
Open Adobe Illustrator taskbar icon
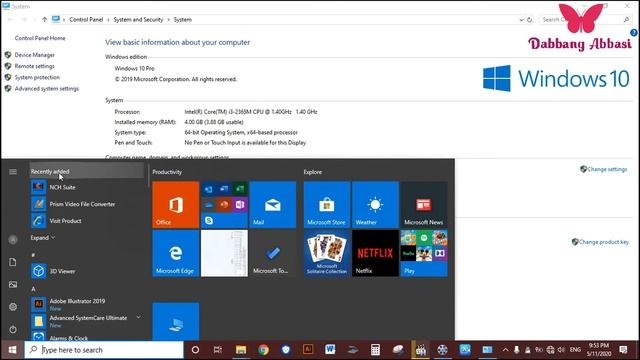tap(308, 349)
